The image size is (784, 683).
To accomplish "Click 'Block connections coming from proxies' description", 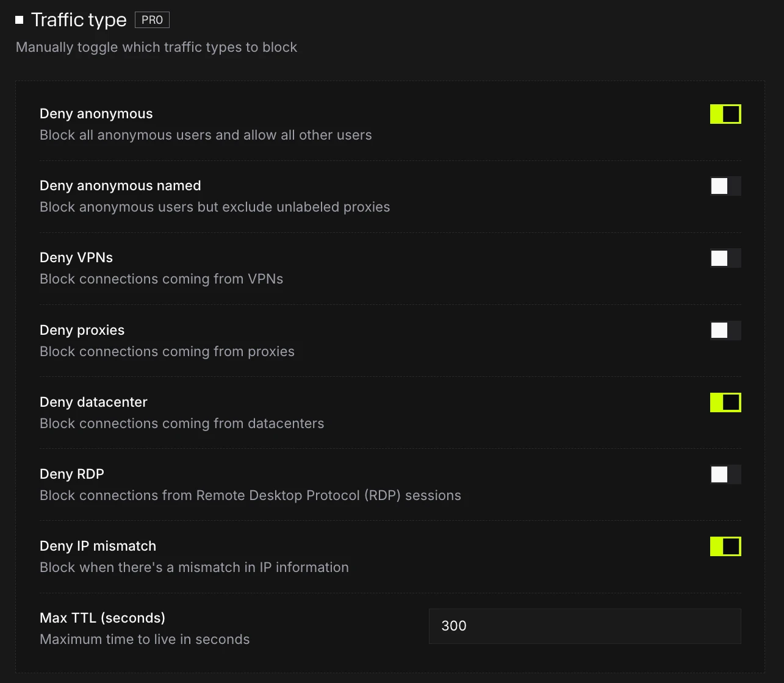I will coord(167,352).
